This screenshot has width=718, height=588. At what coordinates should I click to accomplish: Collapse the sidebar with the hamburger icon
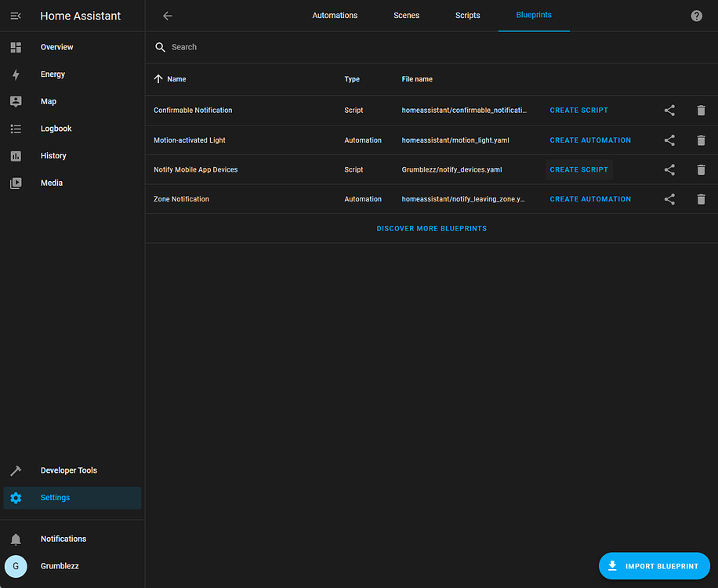click(16, 15)
